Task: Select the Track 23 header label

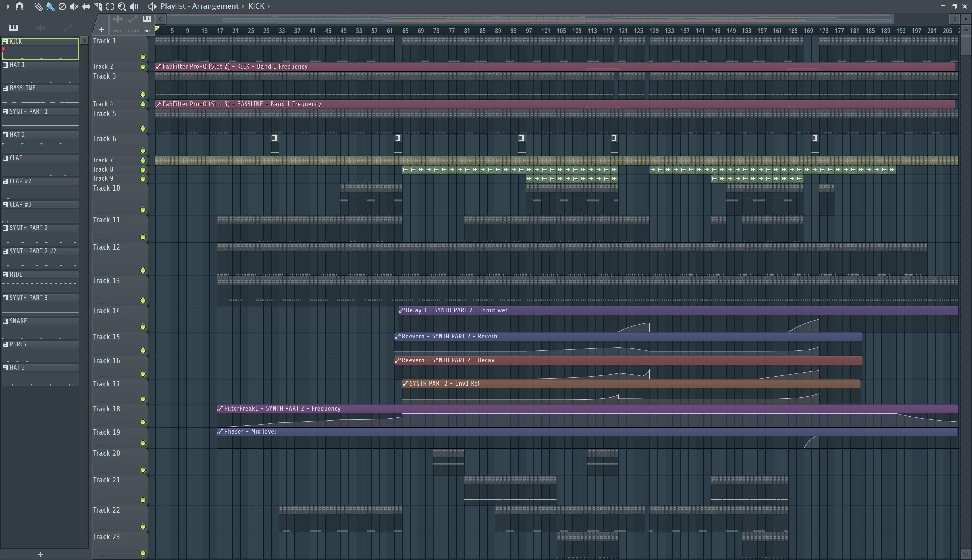Action: 107,536
